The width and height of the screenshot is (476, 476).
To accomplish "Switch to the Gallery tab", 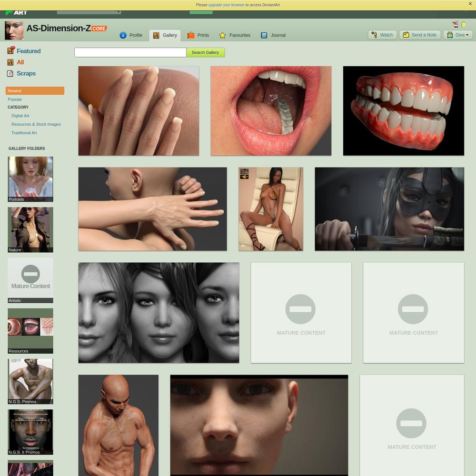I will pyautogui.click(x=165, y=35).
